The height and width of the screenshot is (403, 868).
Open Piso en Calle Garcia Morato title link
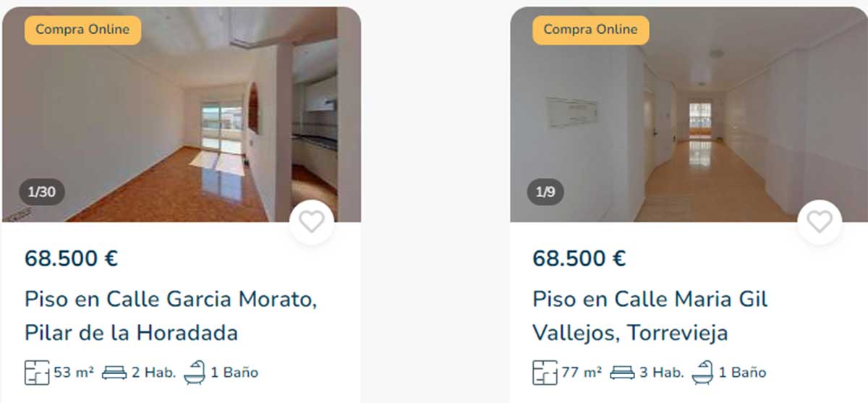pyautogui.click(x=171, y=316)
